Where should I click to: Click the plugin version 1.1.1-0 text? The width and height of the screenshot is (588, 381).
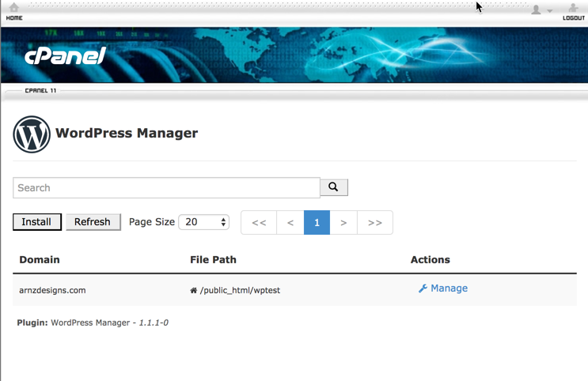point(154,323)
